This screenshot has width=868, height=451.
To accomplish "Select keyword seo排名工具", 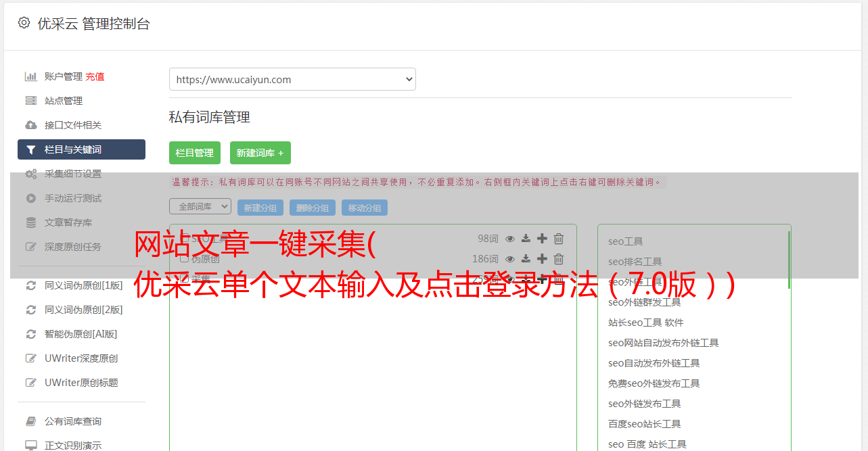I will click(x=635, y=262).
